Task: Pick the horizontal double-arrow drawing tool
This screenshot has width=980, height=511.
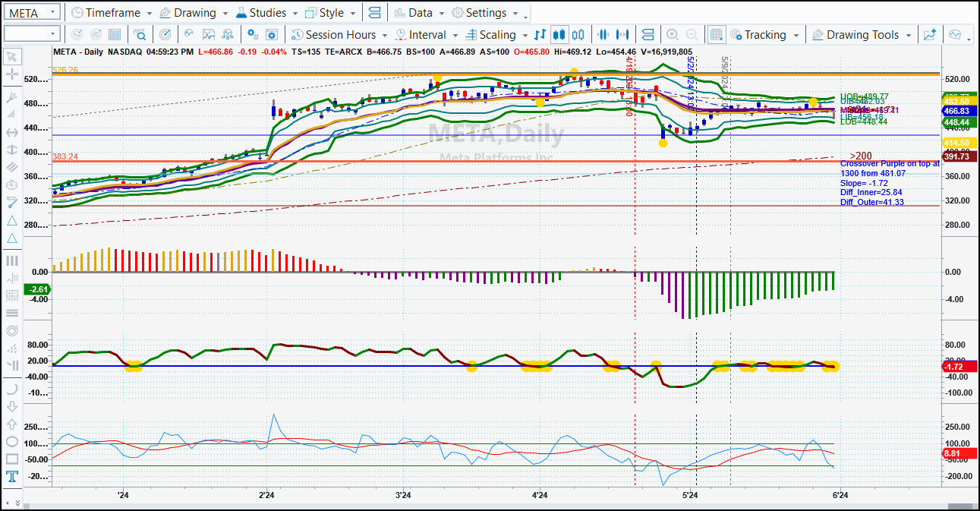Action: pos(12,132)
